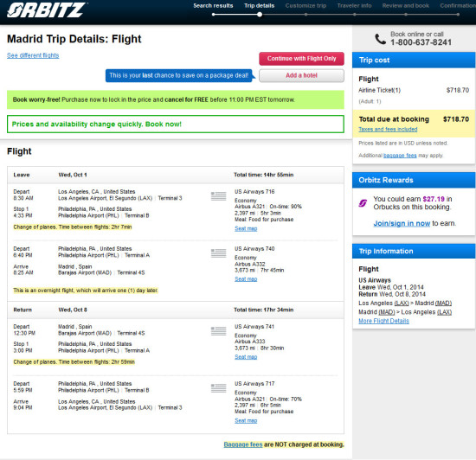Viewport: 476px width, 460px height.
Task: Click the US Airways 717 flight number
Action: [x=254, y=384]
